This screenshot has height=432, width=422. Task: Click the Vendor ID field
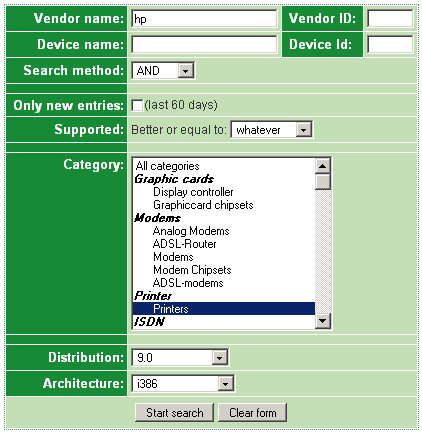coord(390,19)
